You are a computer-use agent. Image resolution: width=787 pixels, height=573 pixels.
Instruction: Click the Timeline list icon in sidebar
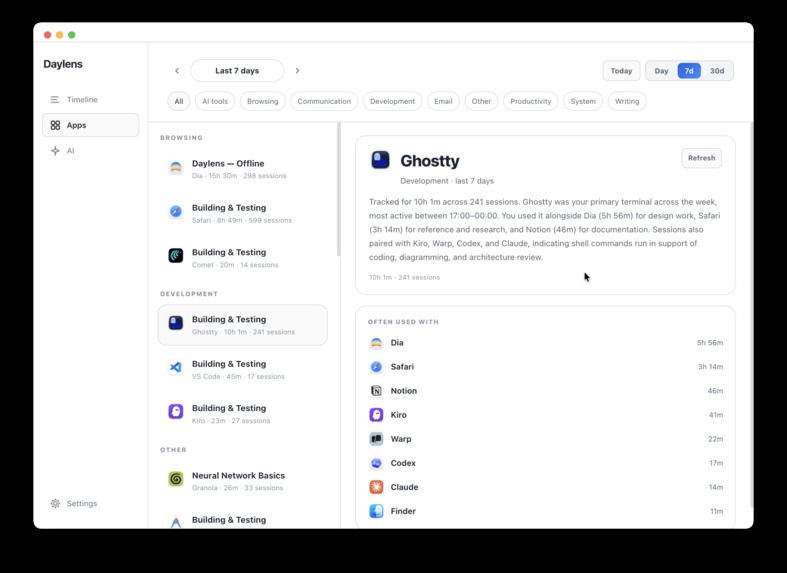click(55, 99)
